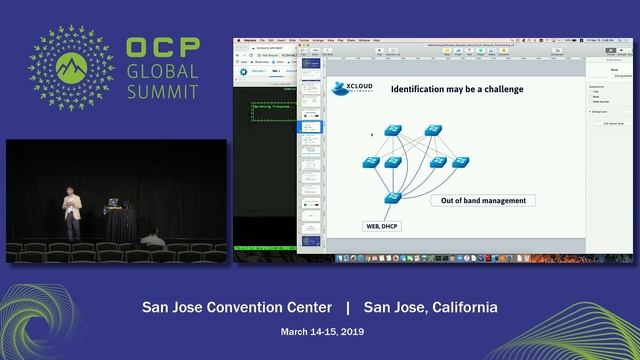Click the browser reload button
Screen dimensions: 640x360
251,56
